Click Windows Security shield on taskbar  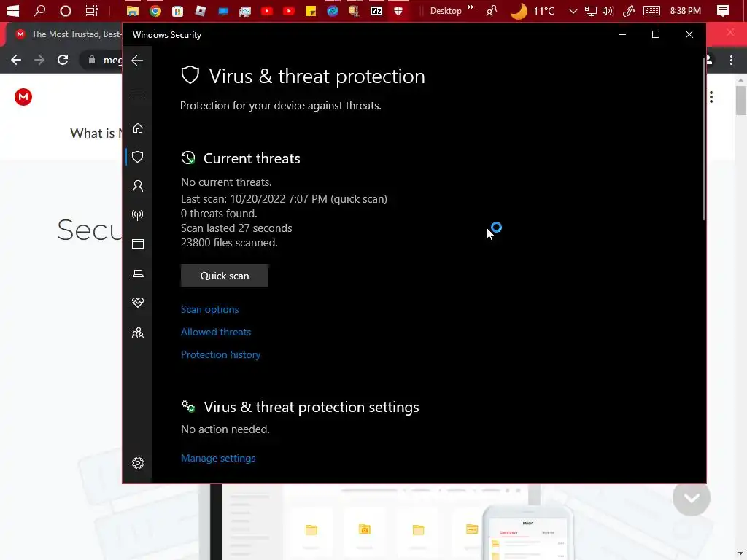(398, 10)
